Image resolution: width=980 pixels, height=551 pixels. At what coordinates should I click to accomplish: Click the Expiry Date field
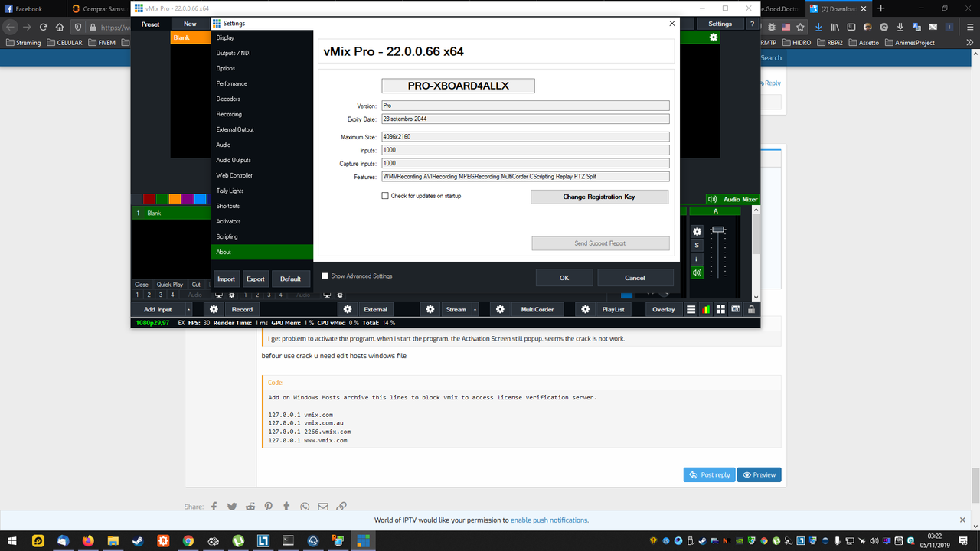coord(526,119)
